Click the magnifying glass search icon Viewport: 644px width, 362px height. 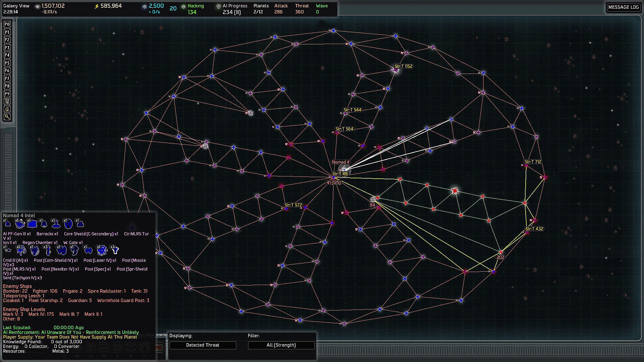click(7, 117)
